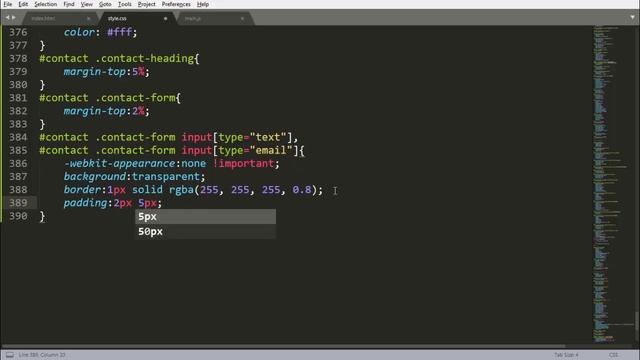Open the tab list dropdown arrow
Image resolution: width=640 pixels, height=360 pixels.
point(632,18)
